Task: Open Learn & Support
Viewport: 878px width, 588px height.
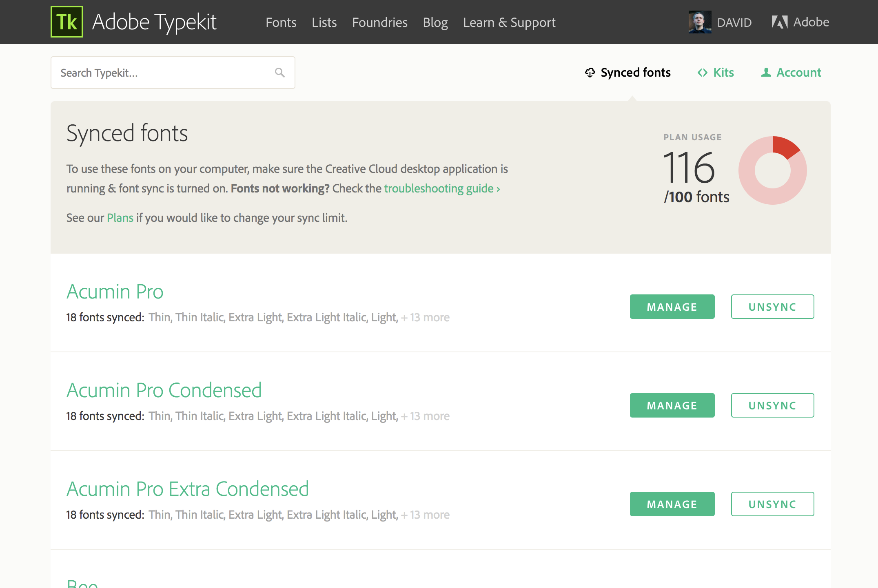Action: point(509,22)
